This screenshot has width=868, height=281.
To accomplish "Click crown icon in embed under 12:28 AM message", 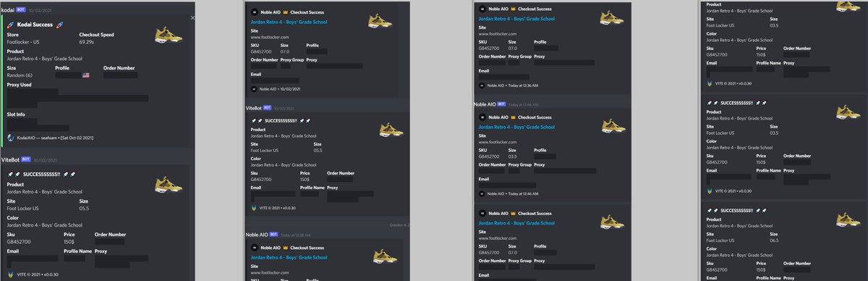I will (286, 248).
